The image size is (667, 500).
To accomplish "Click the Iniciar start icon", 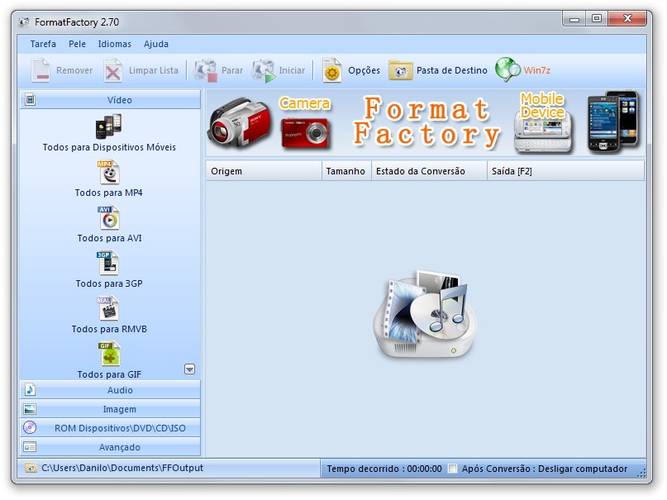I will coord(263,70).
